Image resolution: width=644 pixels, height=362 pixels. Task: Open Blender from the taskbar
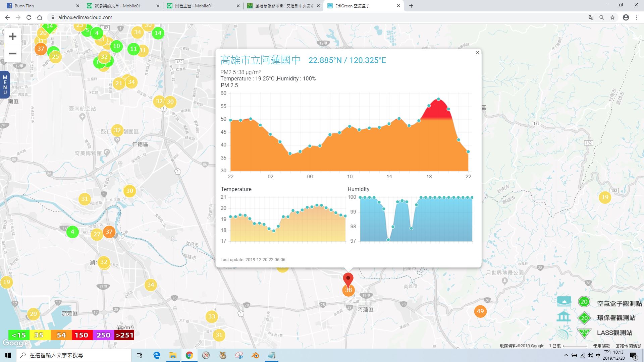click(x=255, y=355)
